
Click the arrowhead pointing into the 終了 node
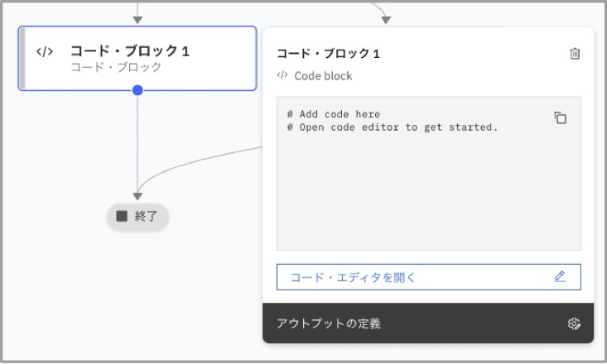pos(137,195)
